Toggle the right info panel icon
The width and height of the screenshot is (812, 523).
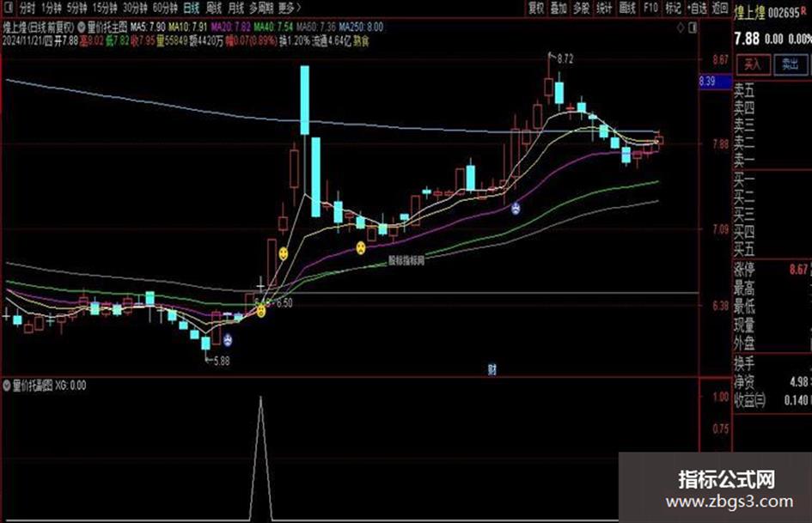pos(693,28)
